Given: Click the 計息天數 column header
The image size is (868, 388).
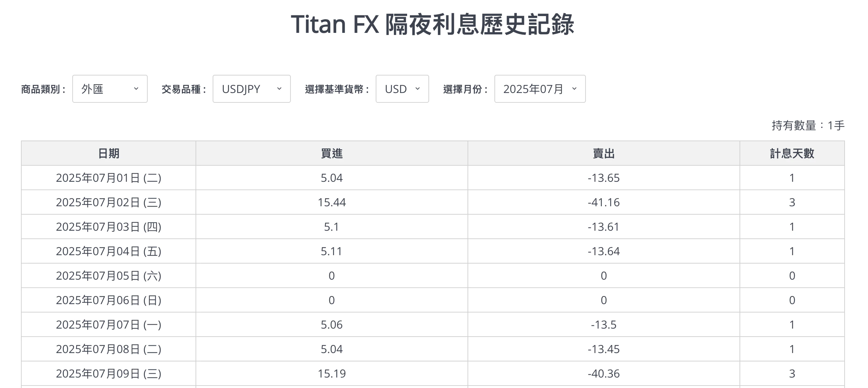Looking at the screenshot, I should [x=792, y=153].
